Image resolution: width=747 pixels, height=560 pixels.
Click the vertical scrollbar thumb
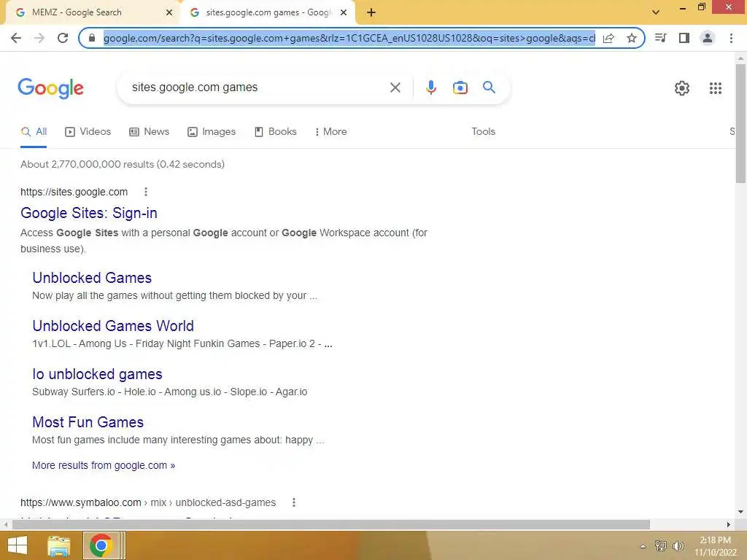point(740,124)
